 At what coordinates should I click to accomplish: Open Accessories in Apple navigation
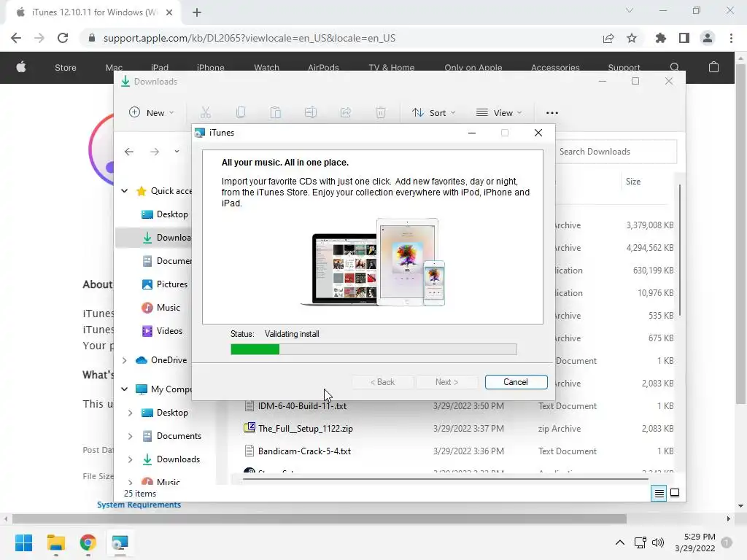(555, 68)
